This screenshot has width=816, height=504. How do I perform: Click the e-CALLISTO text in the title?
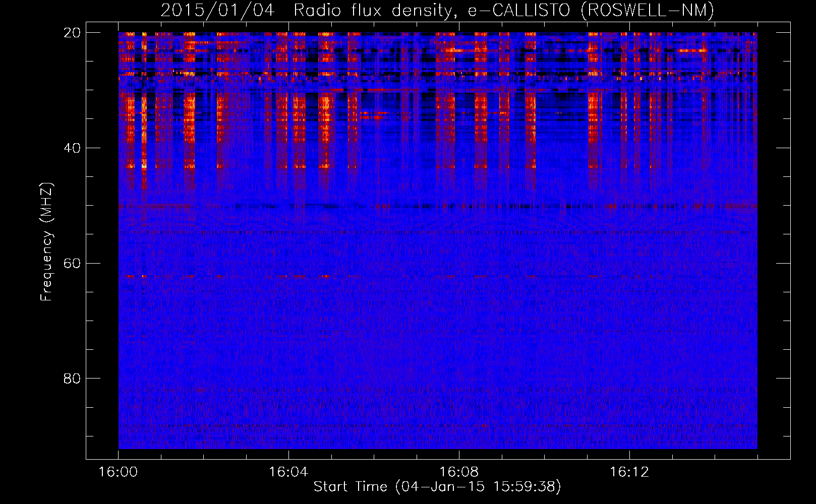[x=519, y=10]
